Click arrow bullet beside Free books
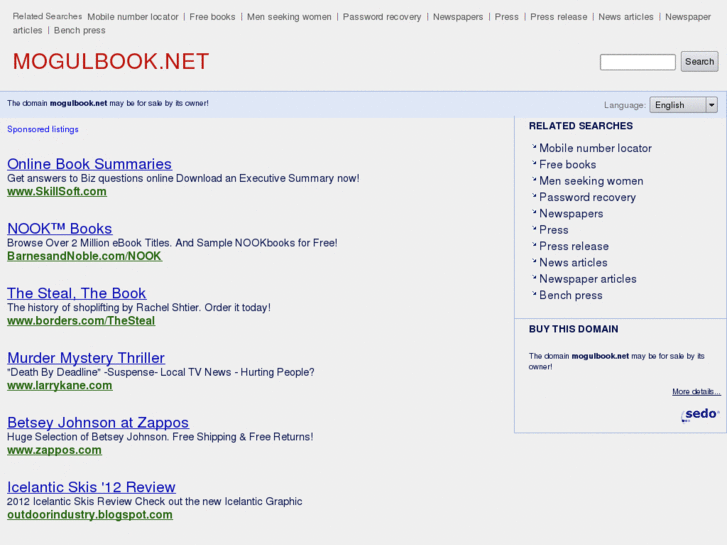The width and height of the screenshot is (727, 545). [534, 163]
